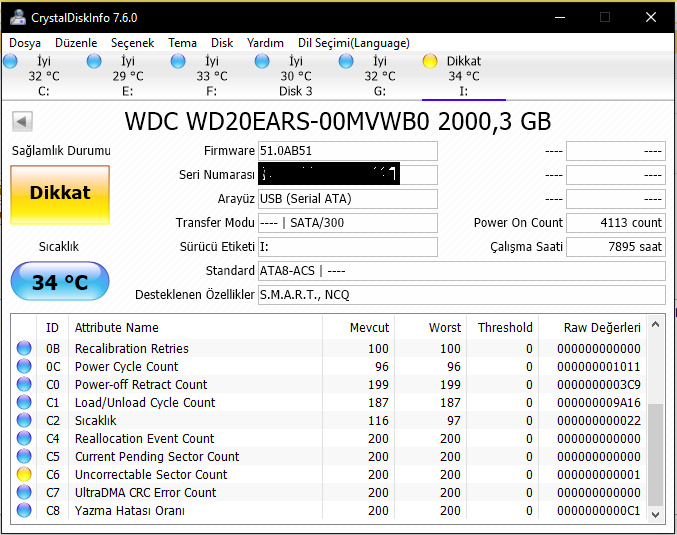Click the Standard field ATA8-ACS
Image resolution: width=677 pixels, height=535 pixels.
[462, 271]
